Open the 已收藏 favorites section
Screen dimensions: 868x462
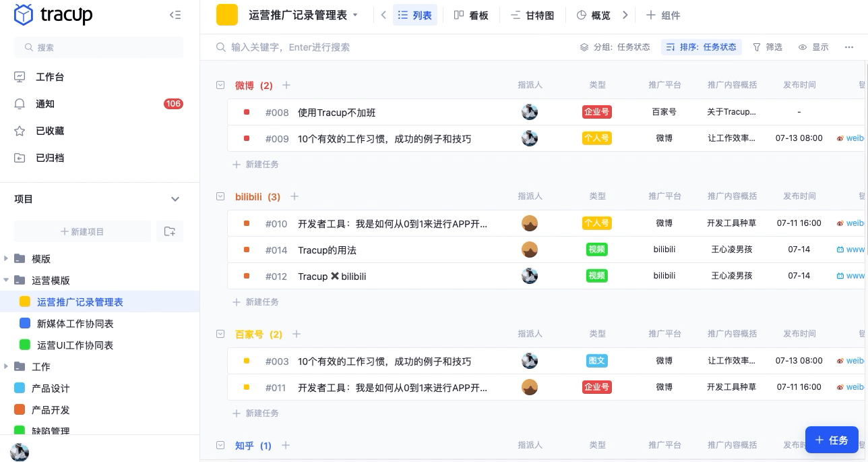pyautogui.click(x=50, y=131)
